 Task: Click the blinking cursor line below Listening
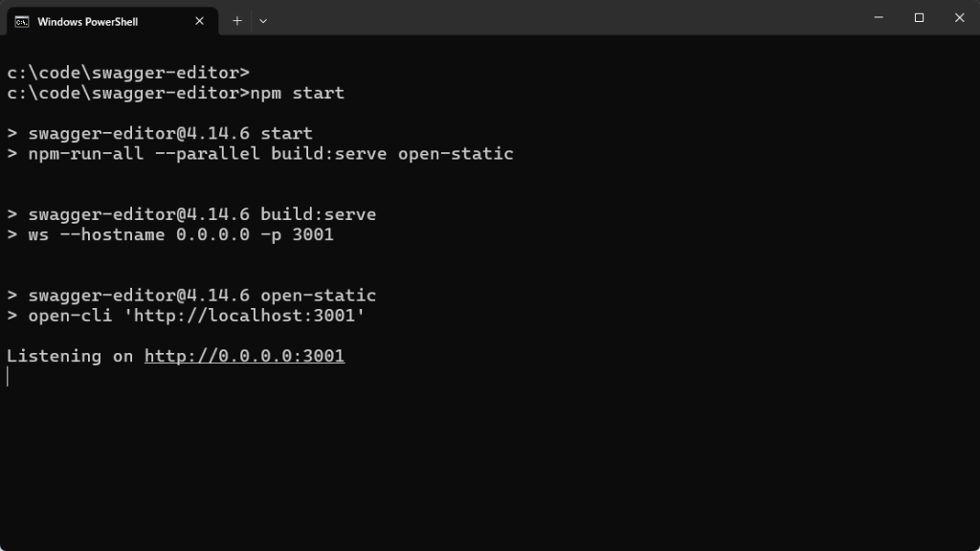point(8,376)
